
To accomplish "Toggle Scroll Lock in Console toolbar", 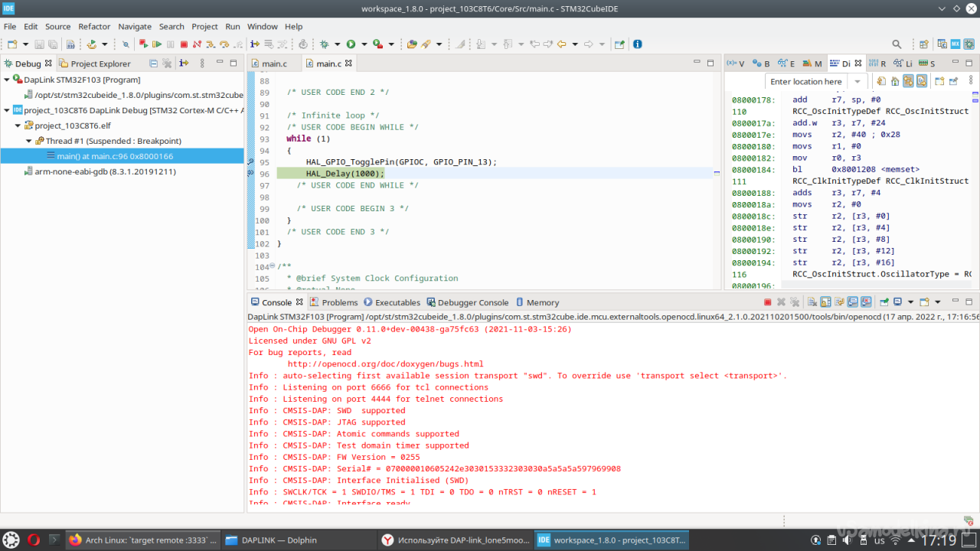I will [825, 302].
